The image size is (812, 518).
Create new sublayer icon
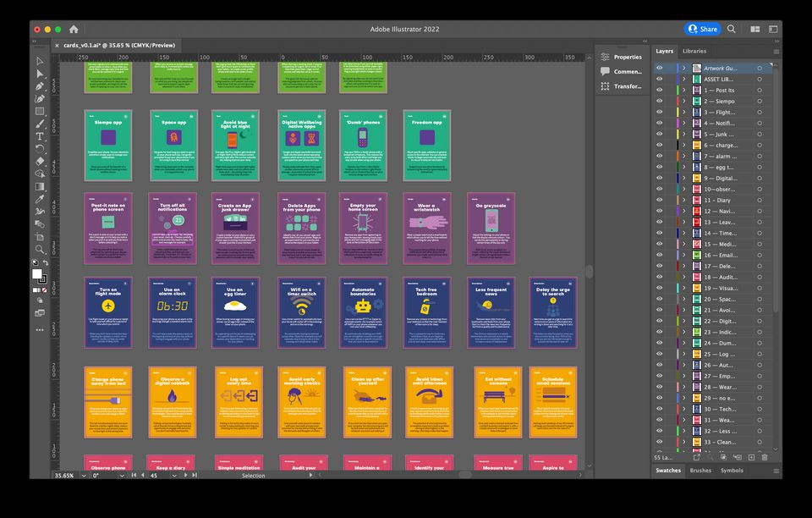tap(738, 457)
